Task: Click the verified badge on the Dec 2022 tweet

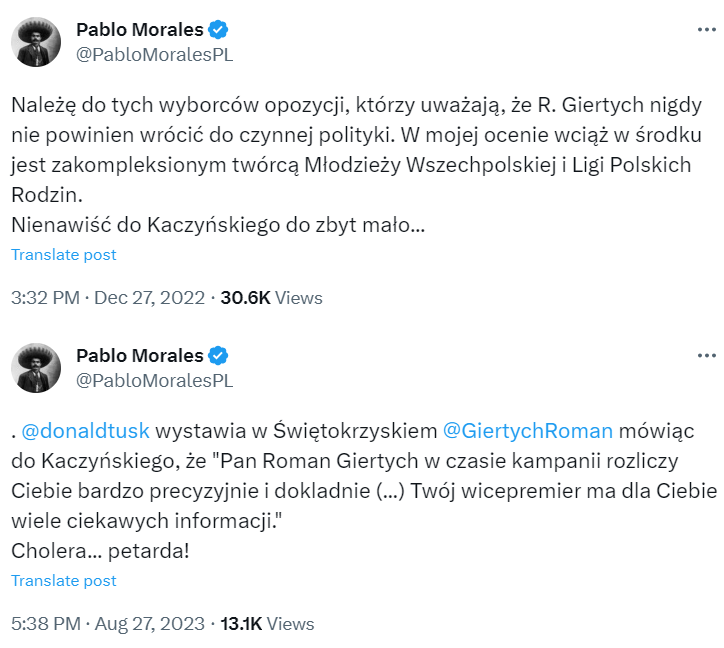Action: coord(219,29)
